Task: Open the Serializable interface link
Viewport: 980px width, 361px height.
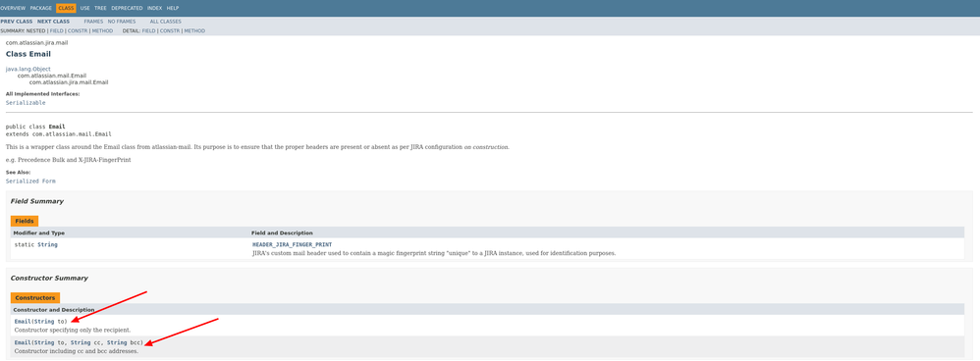Action: 26,102
